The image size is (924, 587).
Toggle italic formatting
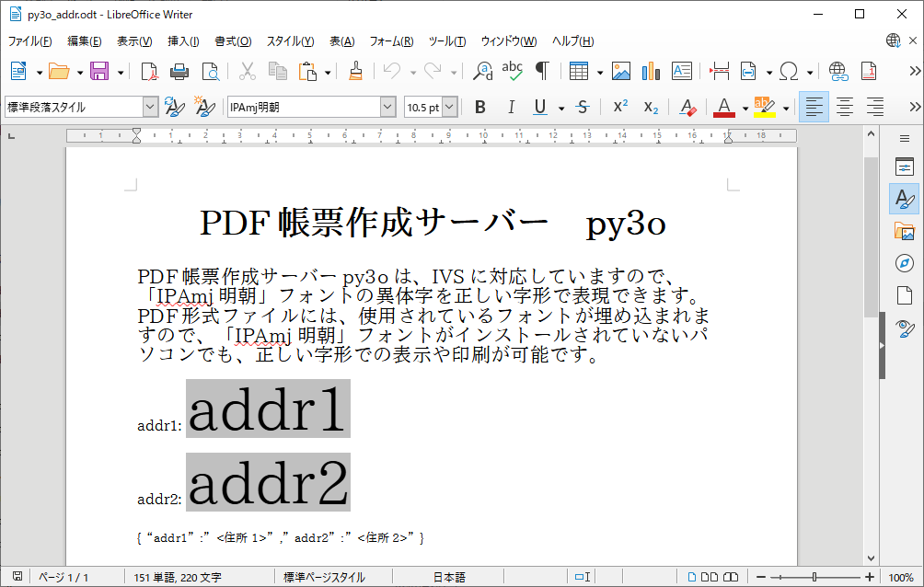tap(511, 107)
